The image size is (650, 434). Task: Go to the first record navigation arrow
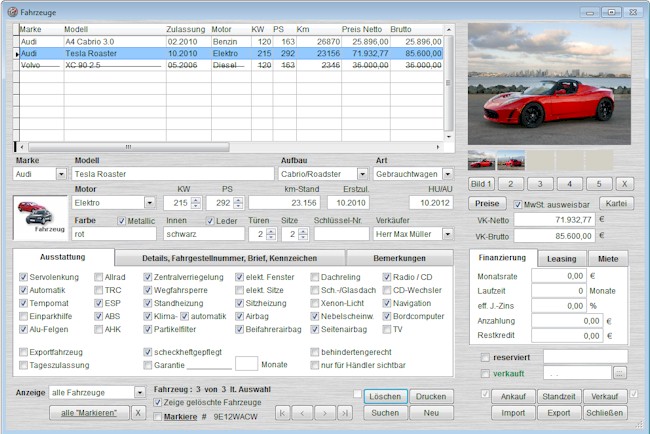pos(283,412)
